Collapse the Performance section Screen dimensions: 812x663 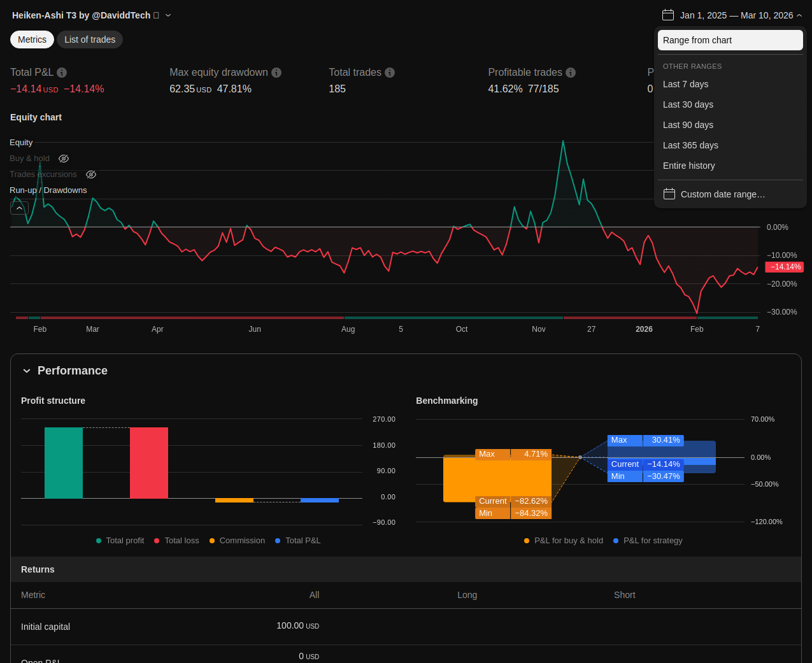tap(27, 371)
